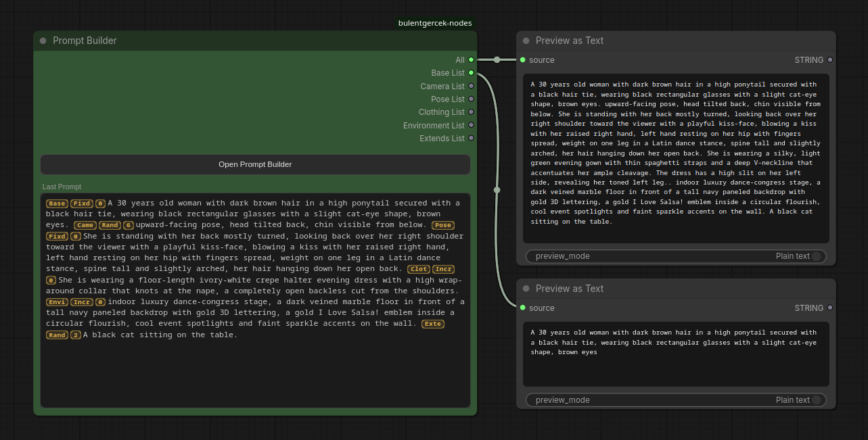The width and height of the screenshot is (868, 440).
Task: Click the Rand tag next to the Came tag
Action: coord(110,225)
